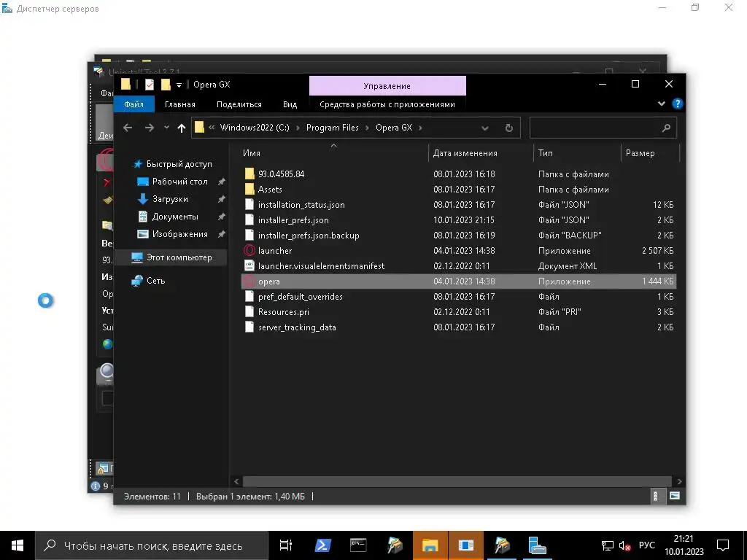The width and height of the screenshot is (747, 560).
Task: Expand the ribbon chevron
Action: pos(661,104)
